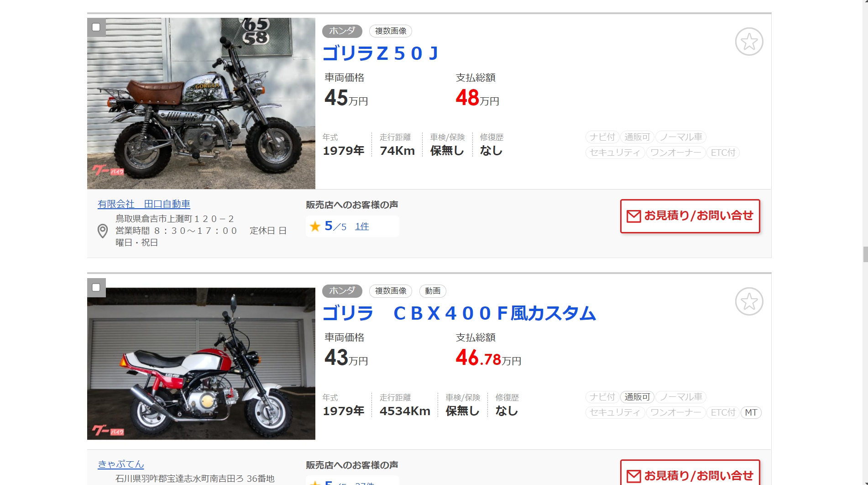Click the ホンダ badge on first listing
The image size is (868, 485).
pyautogui.click(x=342, y=31)
